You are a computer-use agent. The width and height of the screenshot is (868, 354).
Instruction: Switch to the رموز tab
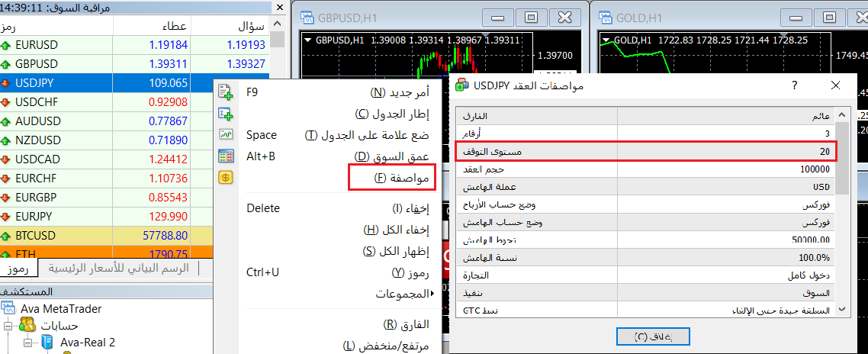coord(19,268)
